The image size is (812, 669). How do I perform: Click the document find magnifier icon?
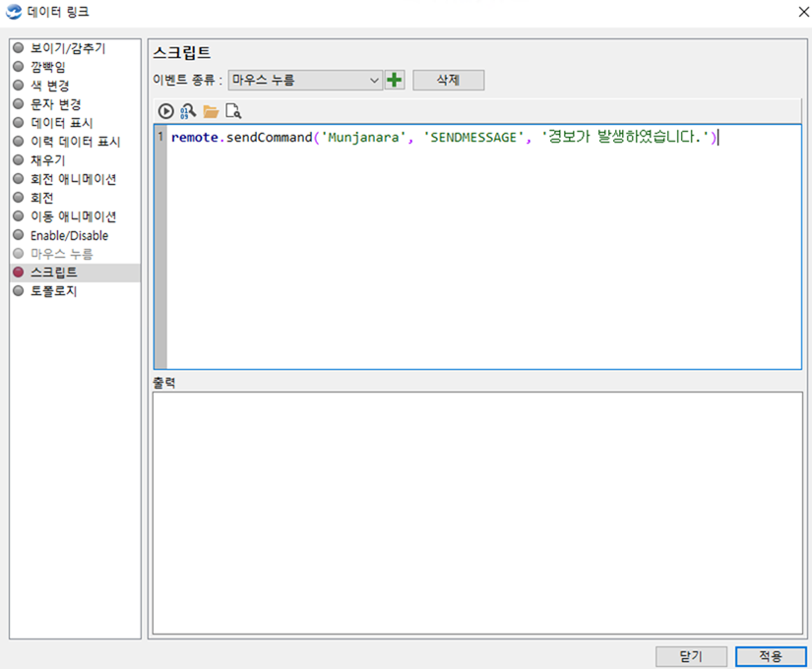(x=233, y=111)
